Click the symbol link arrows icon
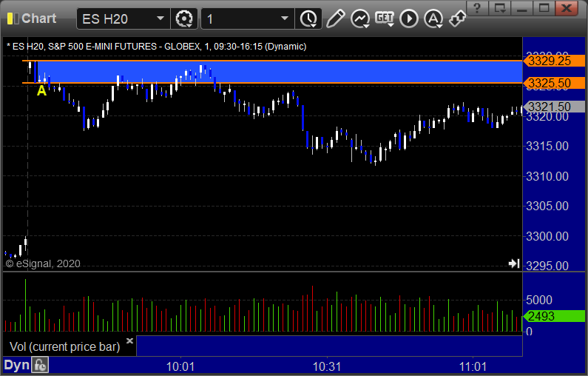Viewport: 588px width, 376px height. pos(458,19)
